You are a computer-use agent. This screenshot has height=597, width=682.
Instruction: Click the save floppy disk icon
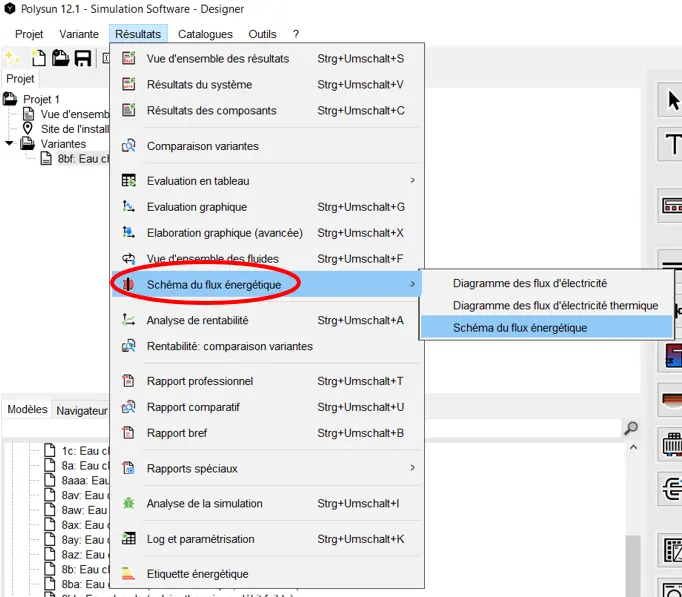click(83, 59)
